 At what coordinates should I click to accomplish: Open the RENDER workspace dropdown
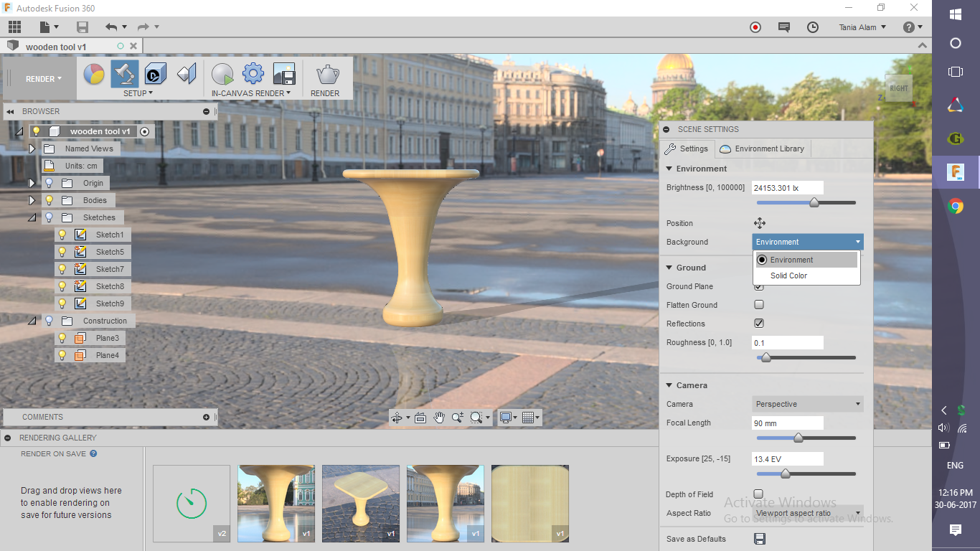tap(44, 79)
